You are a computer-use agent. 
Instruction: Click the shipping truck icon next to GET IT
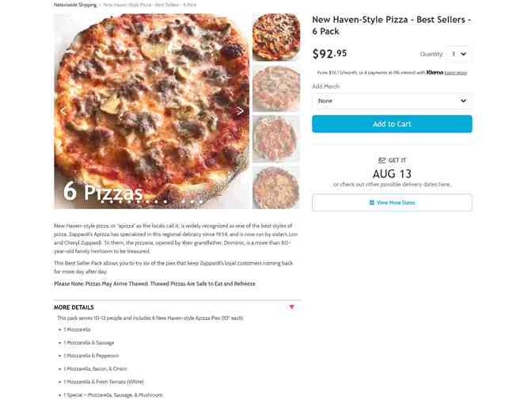point(382,160)
